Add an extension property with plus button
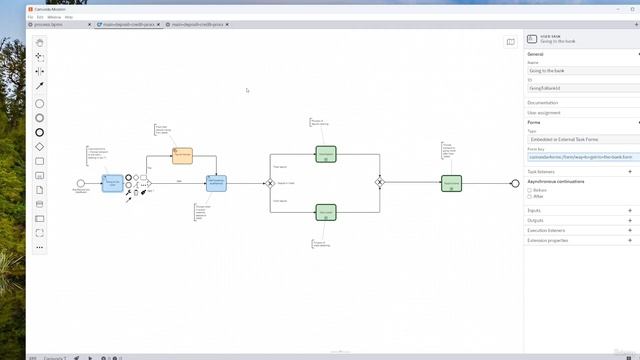 pyautogui.click(x=630, y=240)
